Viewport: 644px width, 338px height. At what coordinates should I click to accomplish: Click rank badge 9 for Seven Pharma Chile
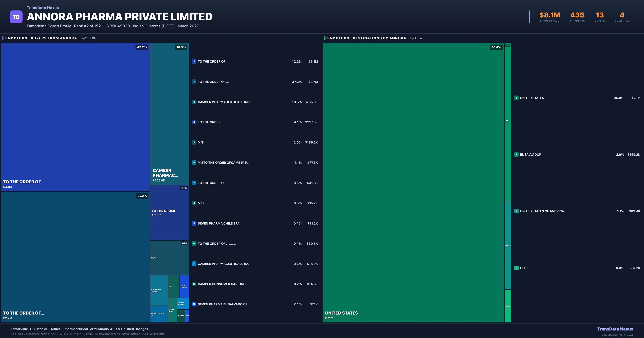[x=194, y=223]
